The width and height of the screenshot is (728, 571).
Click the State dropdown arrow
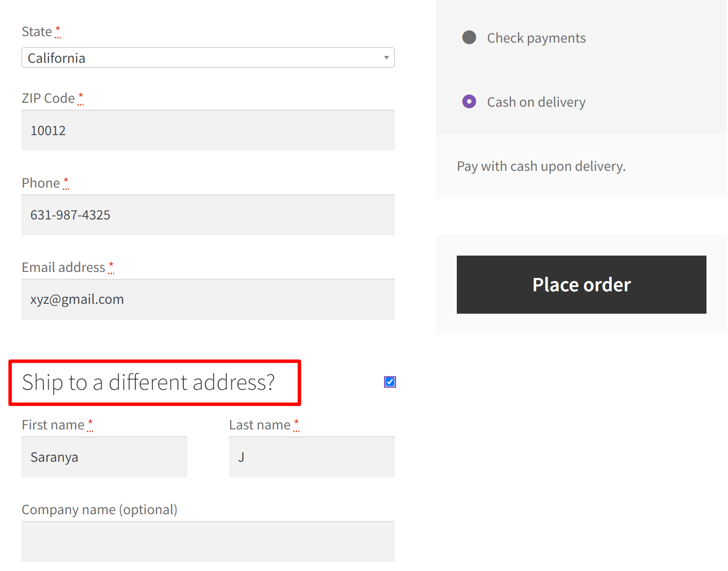tap(385, 57)
